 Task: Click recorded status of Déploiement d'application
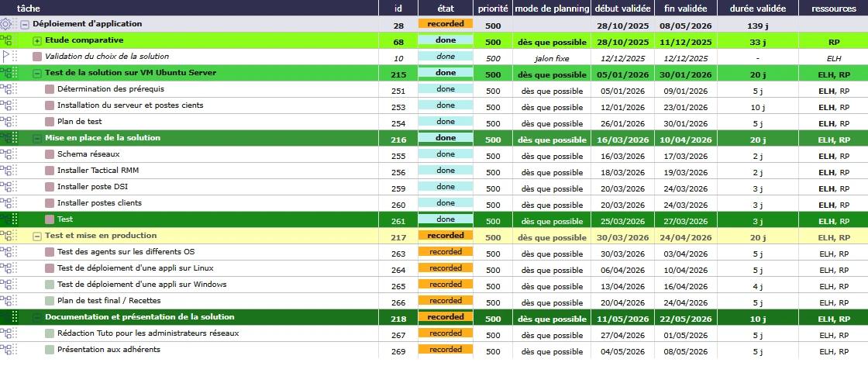click(446, 24)
